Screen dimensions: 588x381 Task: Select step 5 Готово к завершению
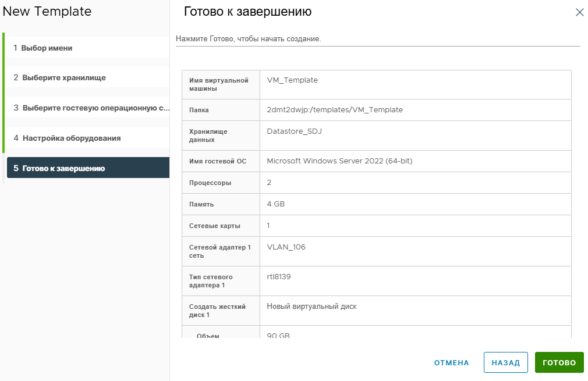[x=88, y=168]
